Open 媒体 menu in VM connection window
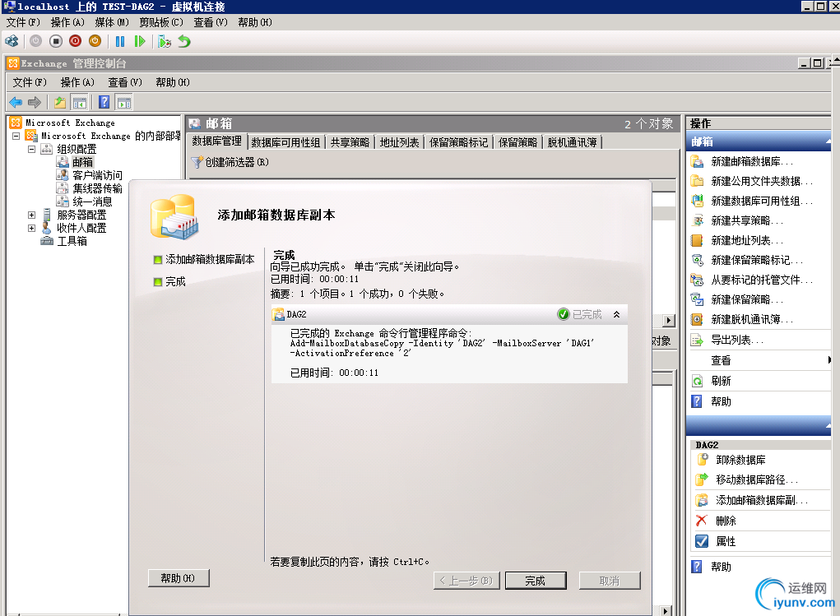Screen dimensions: 840x616 point(111,22)
